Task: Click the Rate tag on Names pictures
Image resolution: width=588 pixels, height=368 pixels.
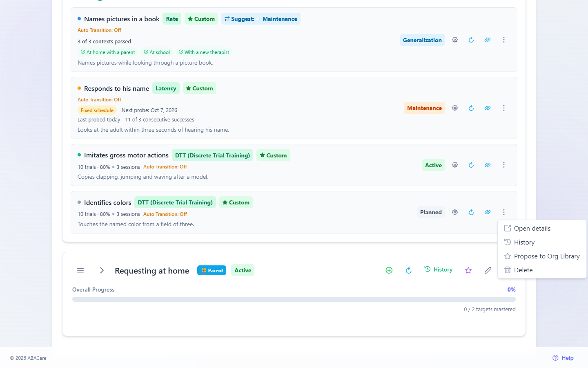Action: pyautogui.click(x=172, y=19)
